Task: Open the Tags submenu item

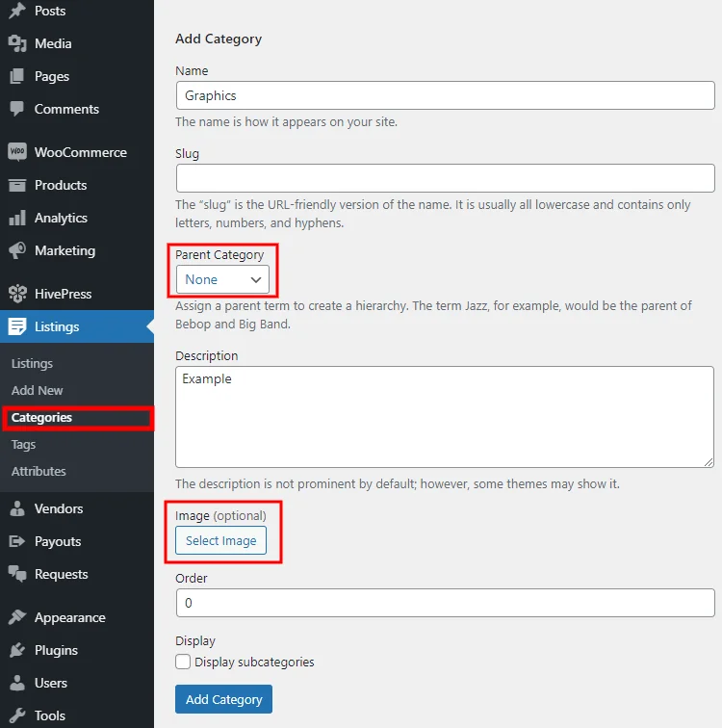Action: (23, 444)
